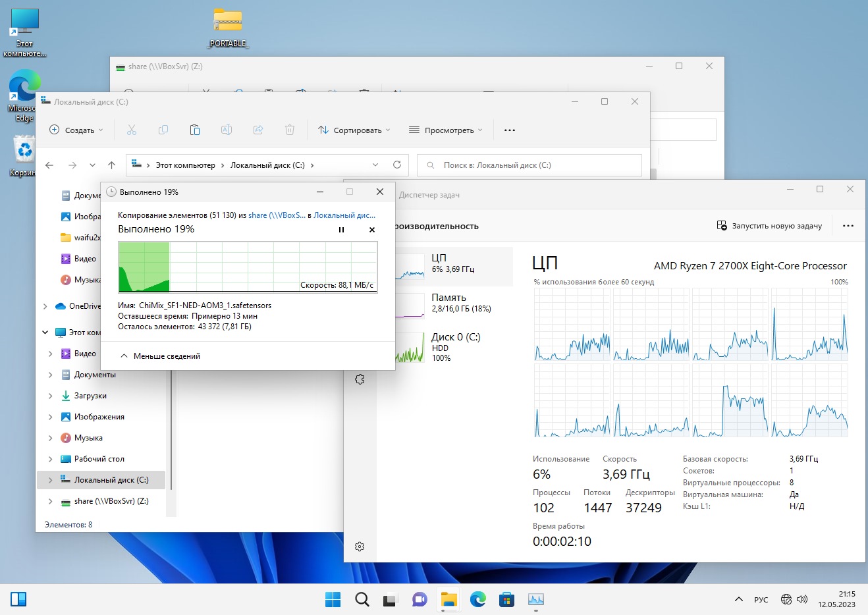Click the Cut scissors icon in Explorer toolbar
868x615 pixels.
point(132,130)
